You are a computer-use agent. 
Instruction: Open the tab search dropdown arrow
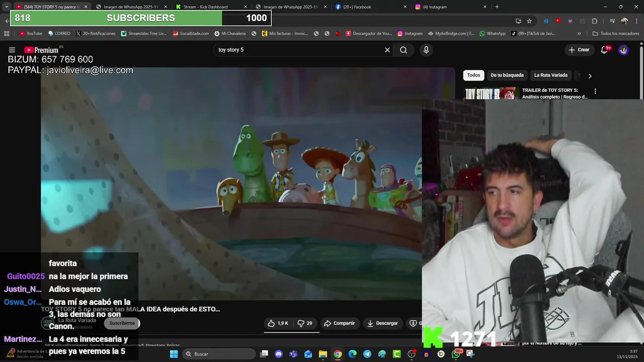[x=7, y=7]
